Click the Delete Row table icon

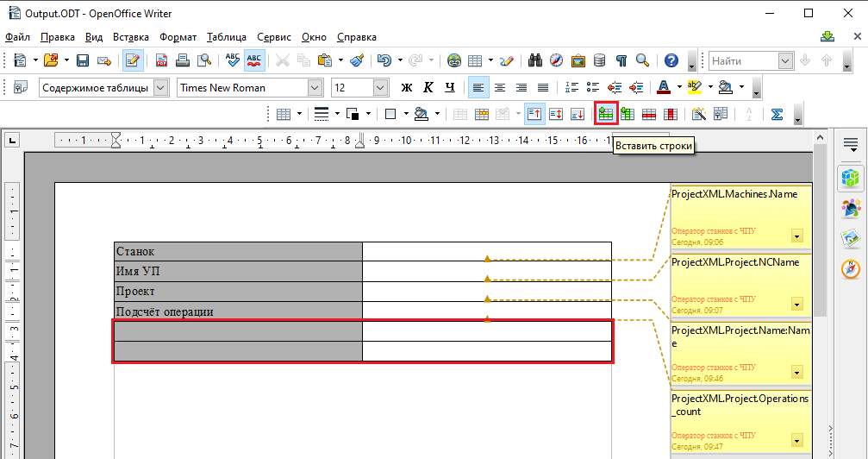[x=648, y=114]
